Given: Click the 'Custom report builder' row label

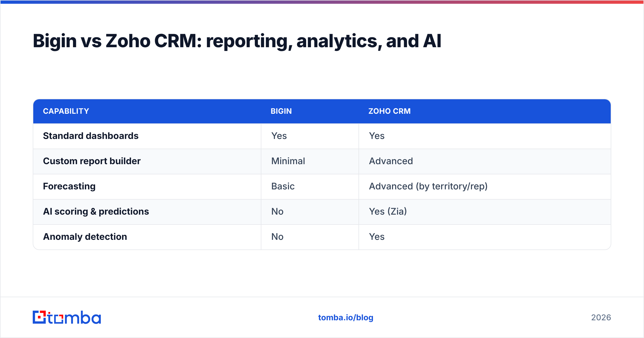Looking at the screenshot, I should (92, 161).
